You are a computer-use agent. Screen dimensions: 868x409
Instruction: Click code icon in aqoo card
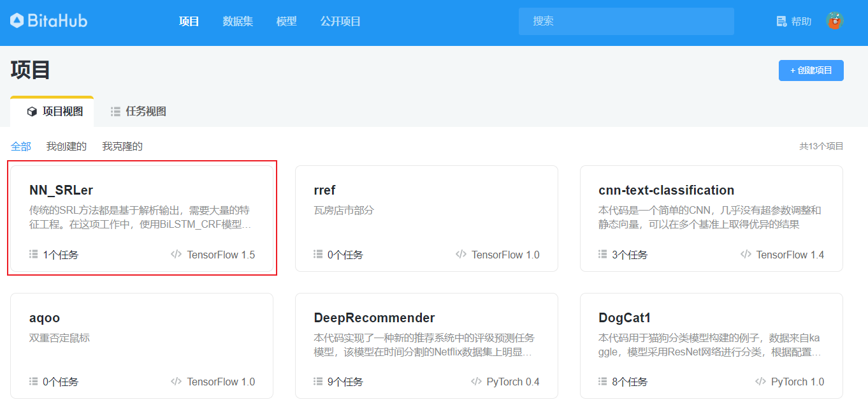coord(177,381)
